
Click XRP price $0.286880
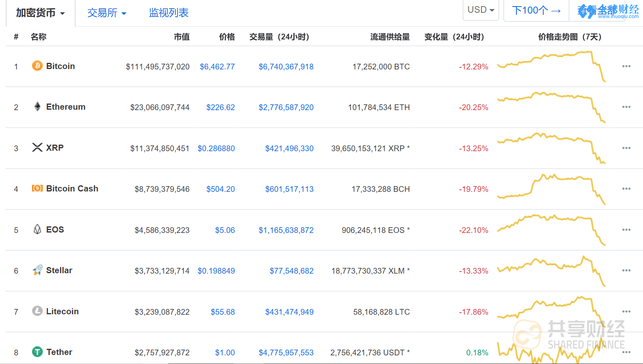coord(216,148)
